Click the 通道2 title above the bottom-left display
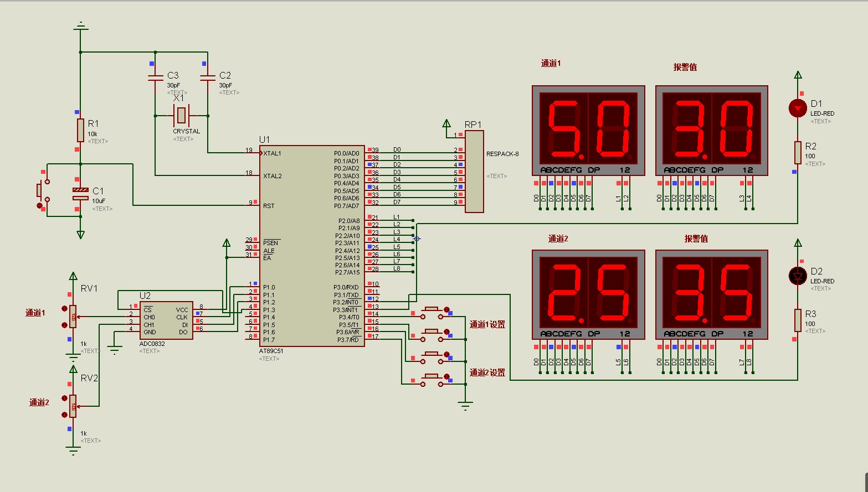 pyautogui.click(x=558, y=239)
